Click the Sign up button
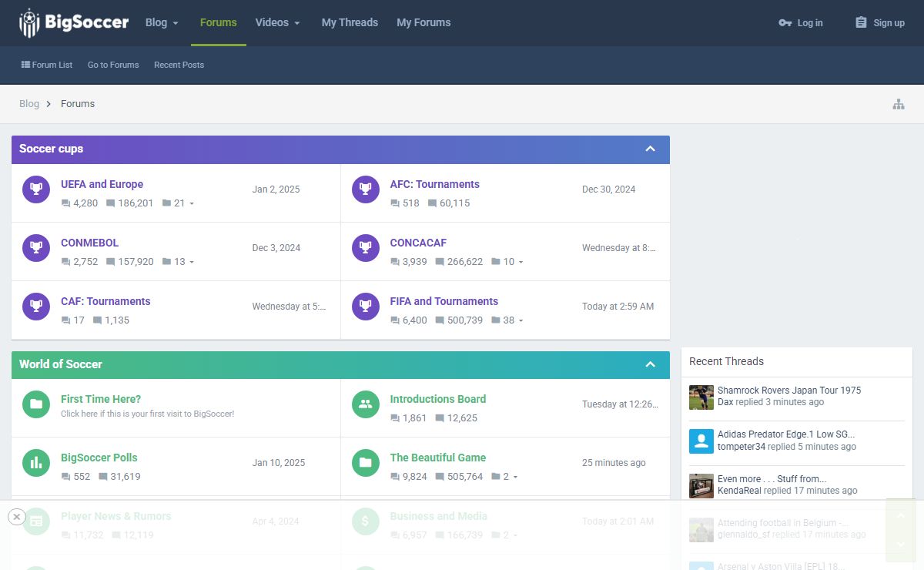 tap(880, 23)
